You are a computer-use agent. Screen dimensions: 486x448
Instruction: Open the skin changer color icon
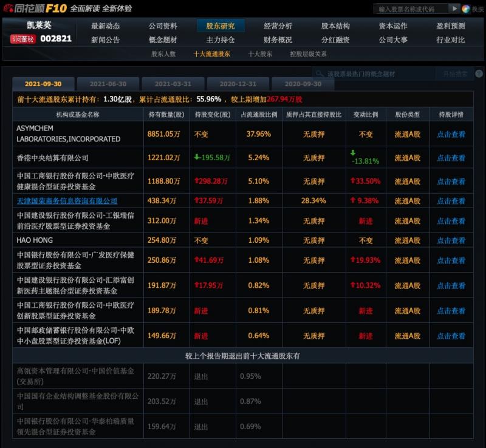[465, 9]
